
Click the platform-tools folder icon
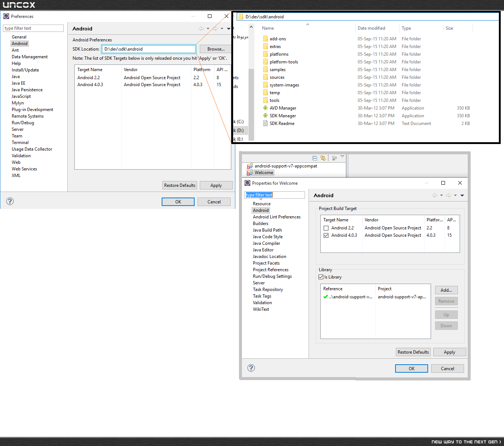(x=265, y=62)
